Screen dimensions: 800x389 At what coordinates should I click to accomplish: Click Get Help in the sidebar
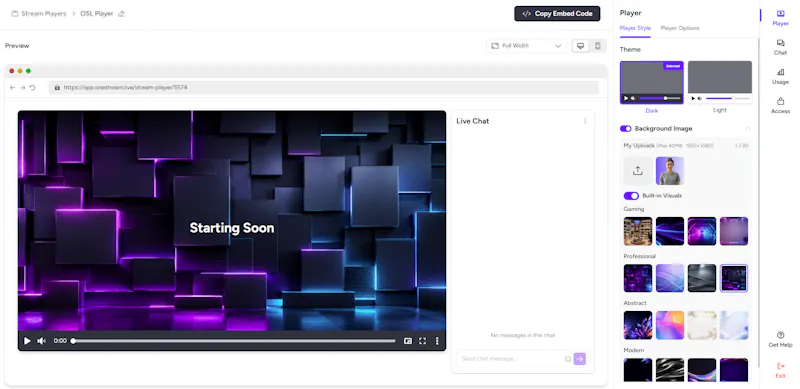(780, 339)
